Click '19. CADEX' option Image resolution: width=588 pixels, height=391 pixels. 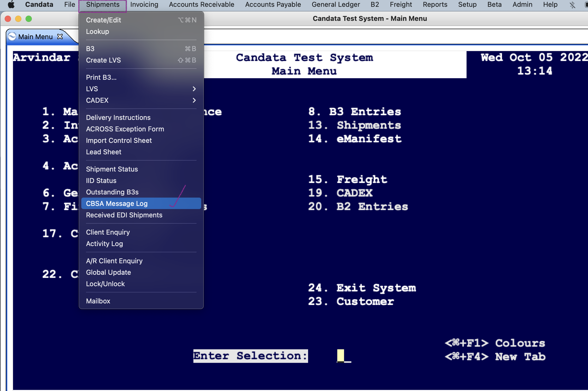tap(340, 193)
